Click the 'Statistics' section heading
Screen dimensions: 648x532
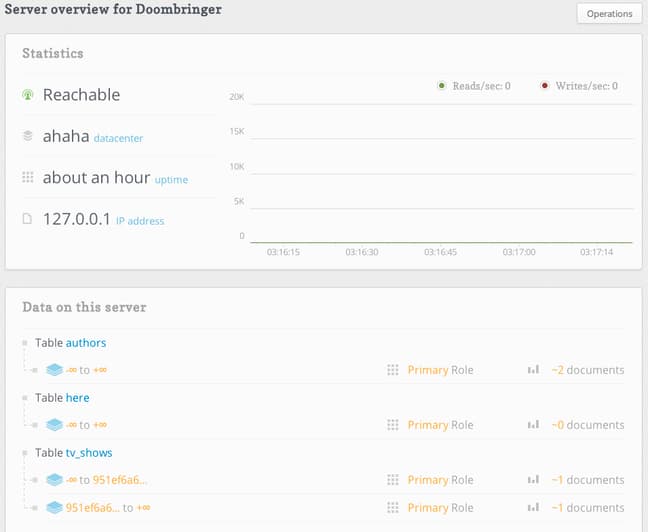click(52, 53)
